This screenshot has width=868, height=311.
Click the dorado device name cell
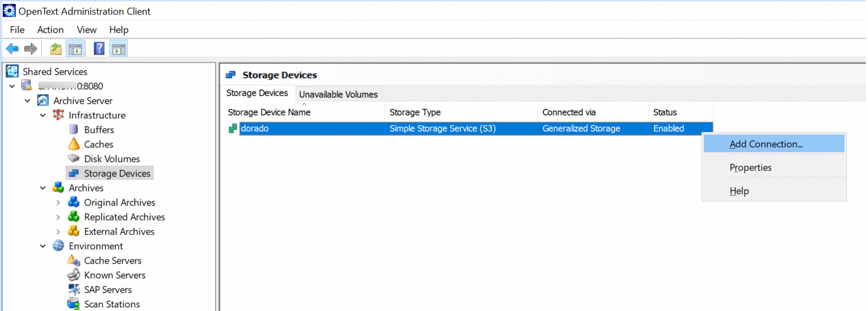255,128
